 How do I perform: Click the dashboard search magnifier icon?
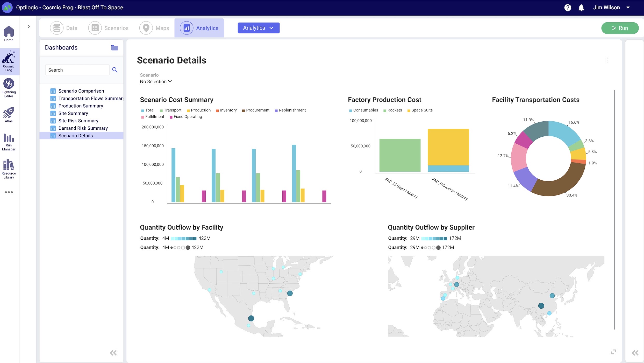115,70
